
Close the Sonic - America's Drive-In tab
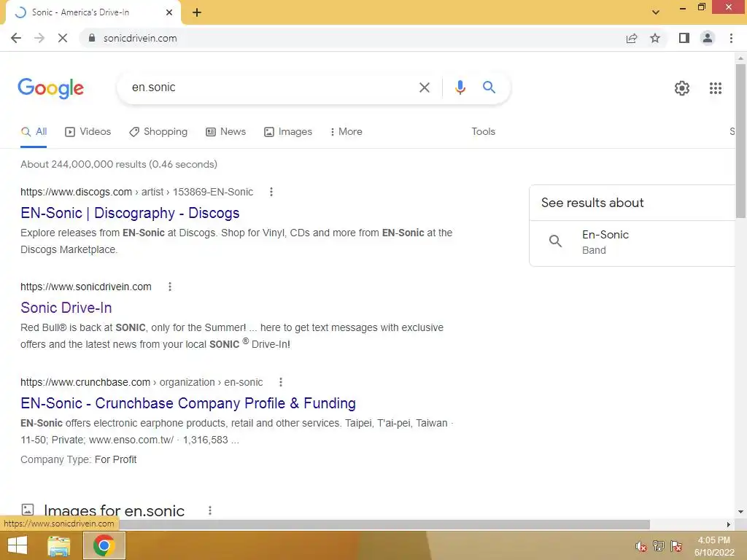[169, 12]
